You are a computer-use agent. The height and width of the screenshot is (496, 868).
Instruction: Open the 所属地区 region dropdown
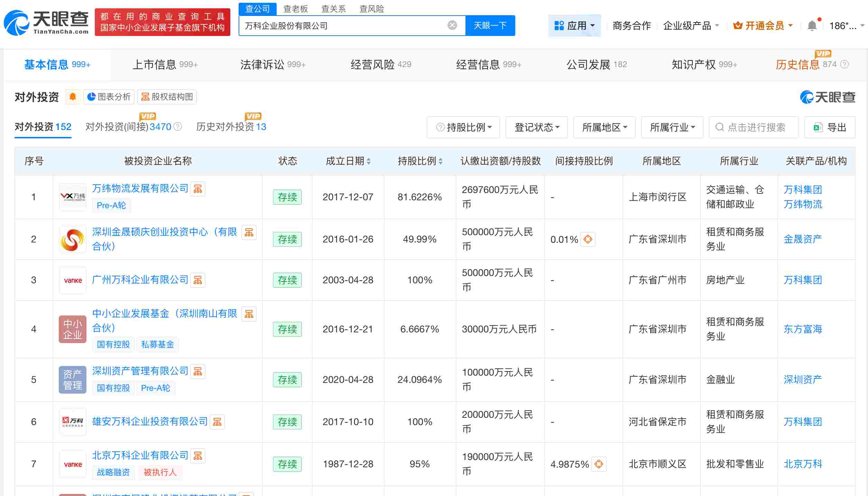[604, 127]
